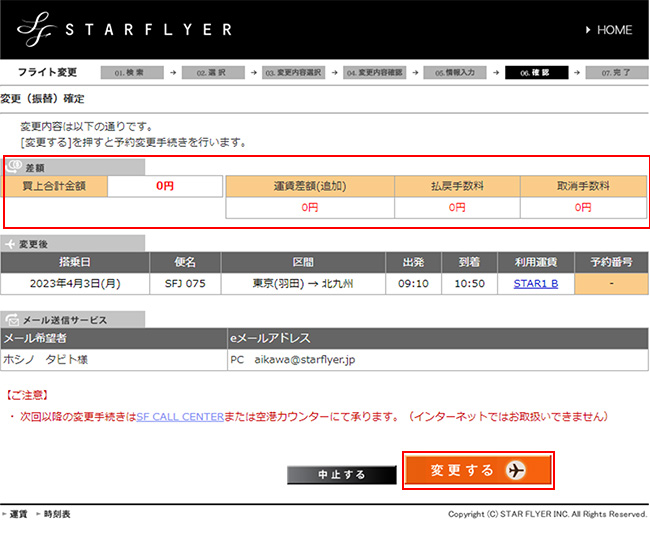This screenshot has width=650, height=536.
Task: Select step 02 選択 in progress bar
Action: 217,73
